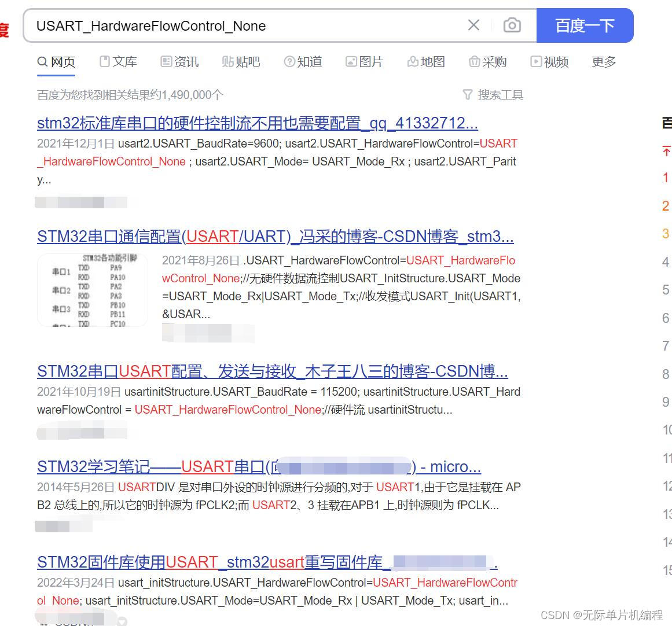Switch to the 视频 tab
Screen dimensions: 672x626
pos(550,62)
